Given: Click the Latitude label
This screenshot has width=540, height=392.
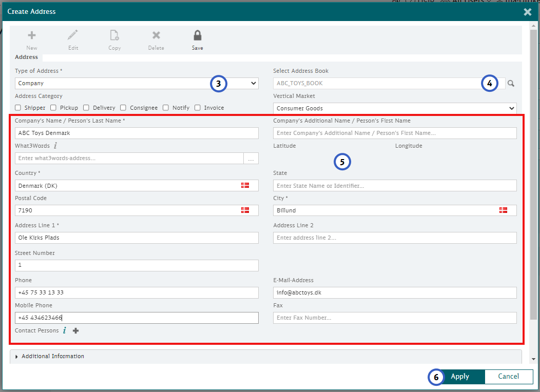Looking at the screenshot, I should click(284, 146).
